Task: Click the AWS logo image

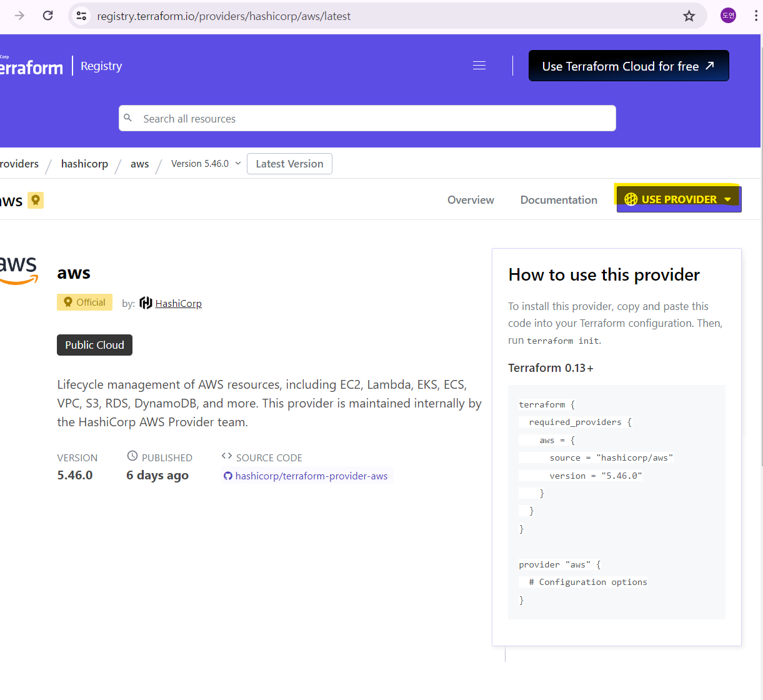Action: (x=19, y=270)
